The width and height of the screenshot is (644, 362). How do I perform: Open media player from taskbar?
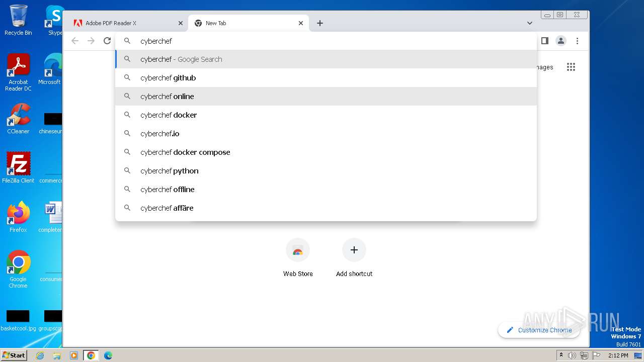[74, 355]
